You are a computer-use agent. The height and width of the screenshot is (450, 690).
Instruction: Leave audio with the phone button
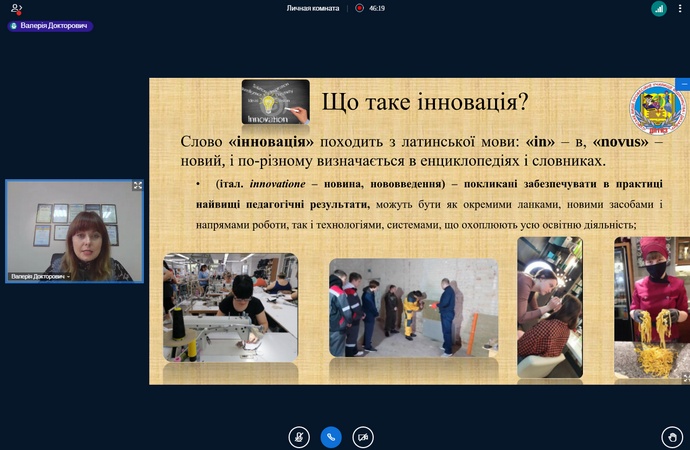point(331,436)
